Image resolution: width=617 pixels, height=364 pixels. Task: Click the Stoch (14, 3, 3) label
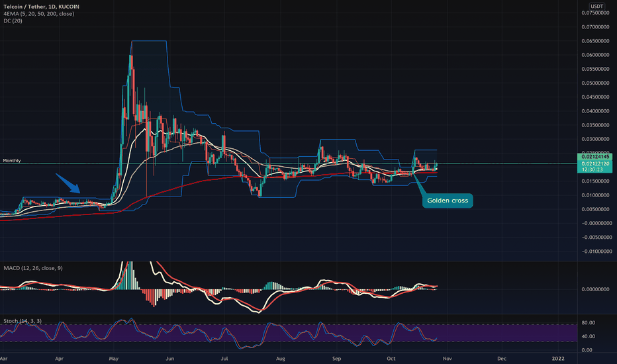click(23, 321)
